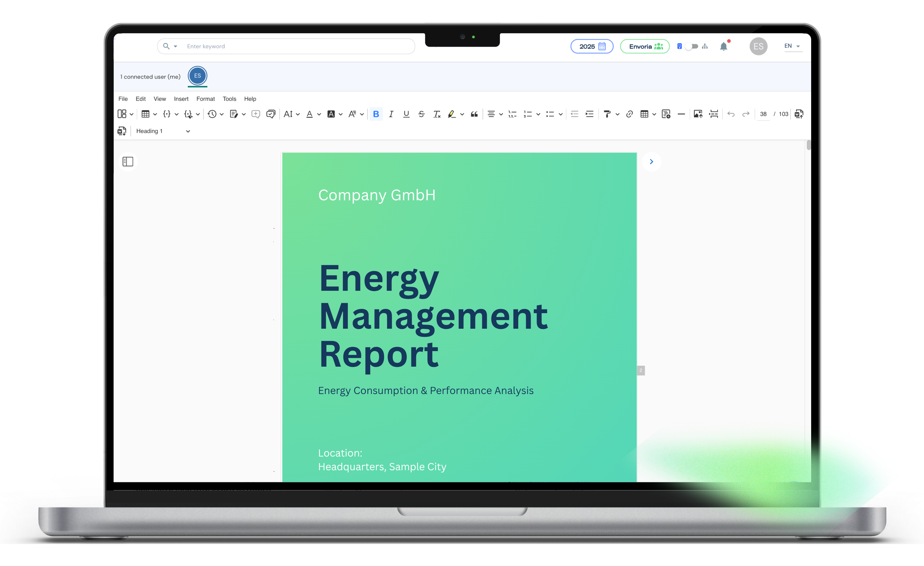The width and height of the screenshot is (924, 566).
Task: Toggle italic formatting
Action: 391,114
